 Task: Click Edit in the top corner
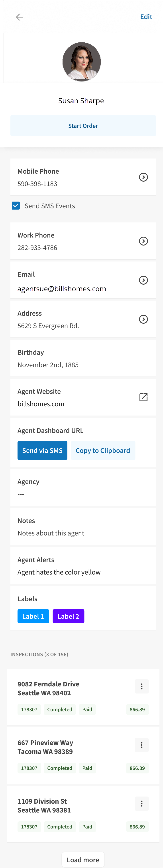pos(146,17)
